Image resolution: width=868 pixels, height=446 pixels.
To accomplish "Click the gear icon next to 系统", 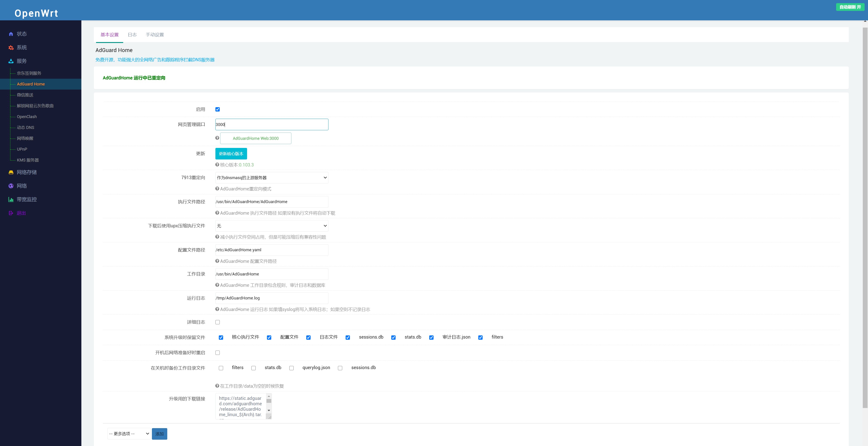I will pos(11,47).
